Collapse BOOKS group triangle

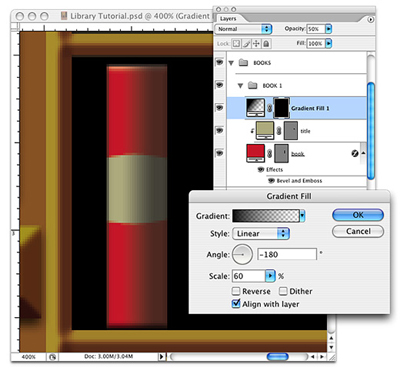point(231,63)
